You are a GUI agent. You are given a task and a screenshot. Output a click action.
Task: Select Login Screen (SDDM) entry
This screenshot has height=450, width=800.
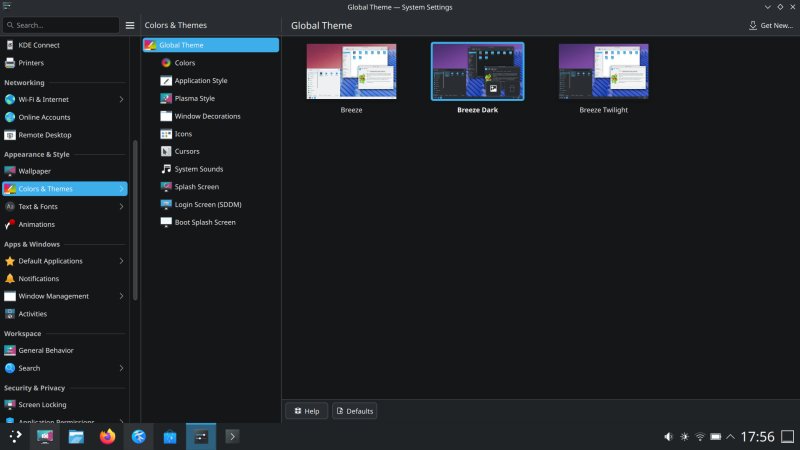(x=211, y=204)
